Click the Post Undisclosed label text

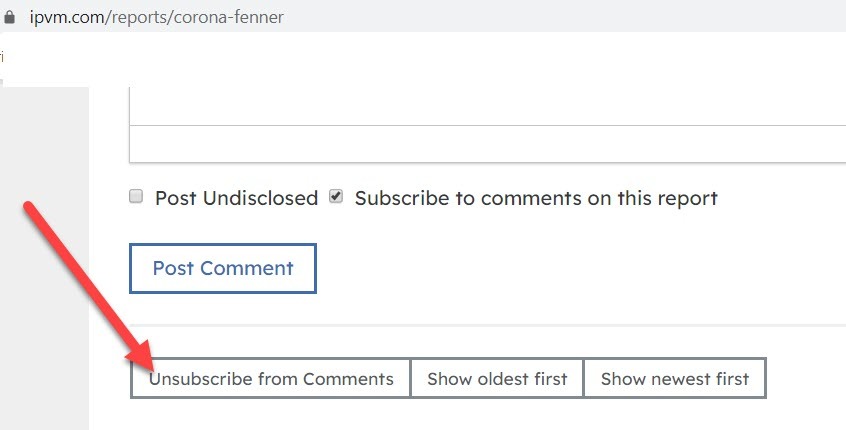point(236,199)
